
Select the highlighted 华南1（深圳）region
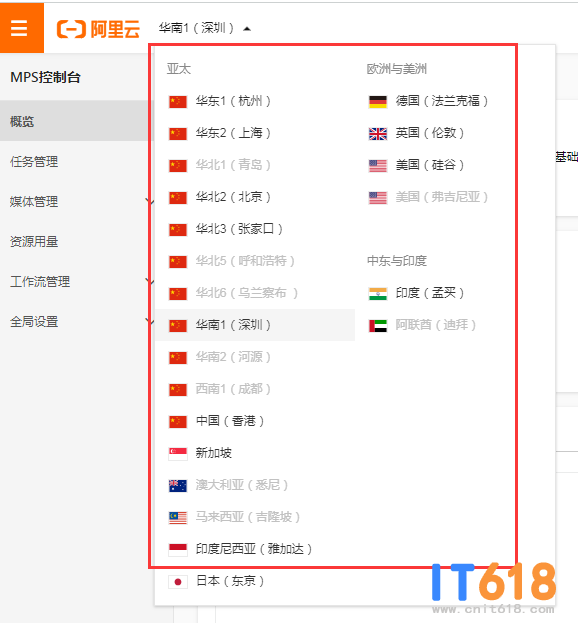pyautogui.click(x=255, y=325)
